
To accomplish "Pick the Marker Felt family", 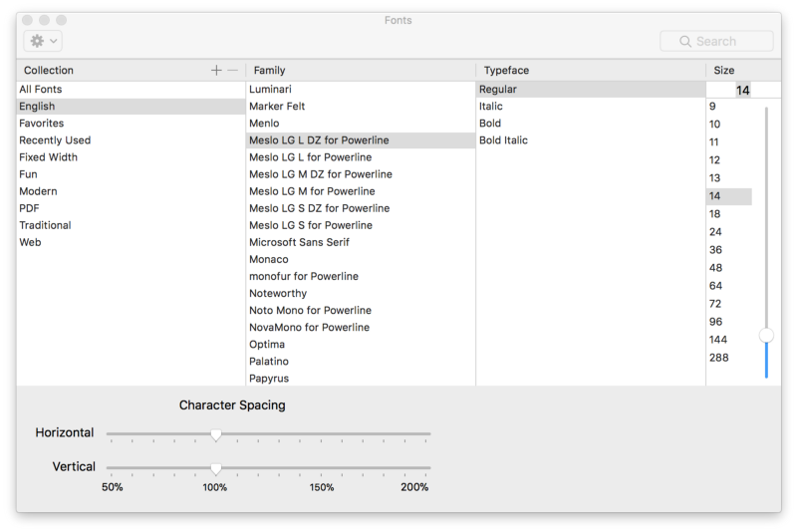I will click(x=361, y=107).
